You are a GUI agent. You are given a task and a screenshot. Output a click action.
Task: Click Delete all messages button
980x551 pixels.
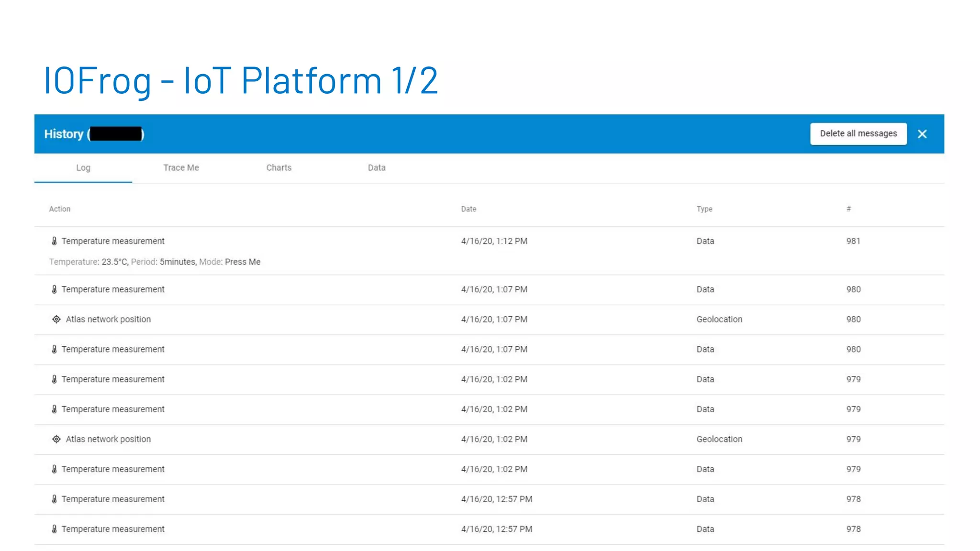pos(858,133)
